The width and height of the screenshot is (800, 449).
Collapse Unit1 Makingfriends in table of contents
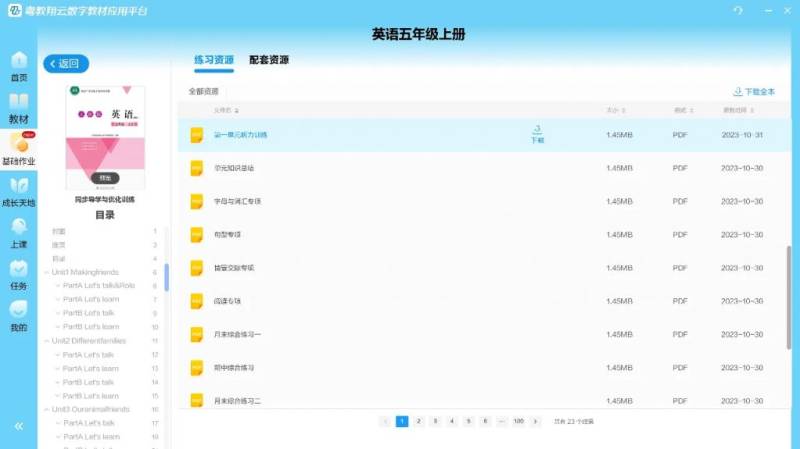[x=46, y=272]
